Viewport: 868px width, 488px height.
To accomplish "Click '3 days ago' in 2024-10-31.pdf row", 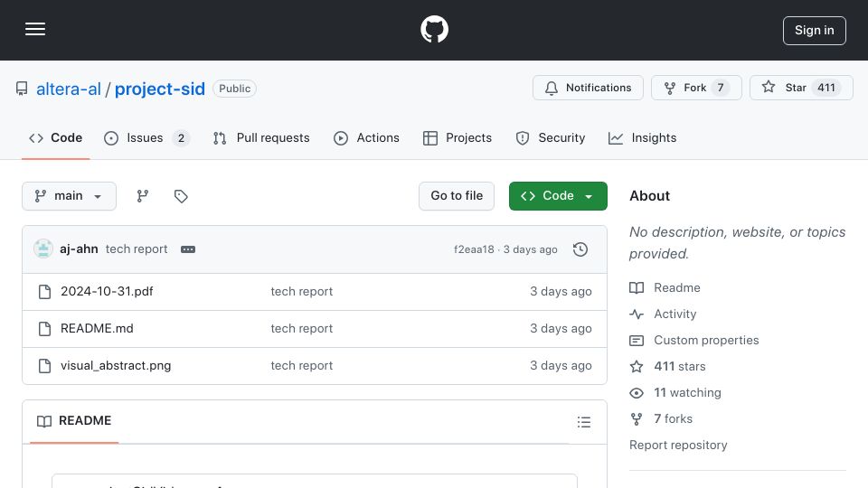I will pyautogui.click(x=561, y=292).
